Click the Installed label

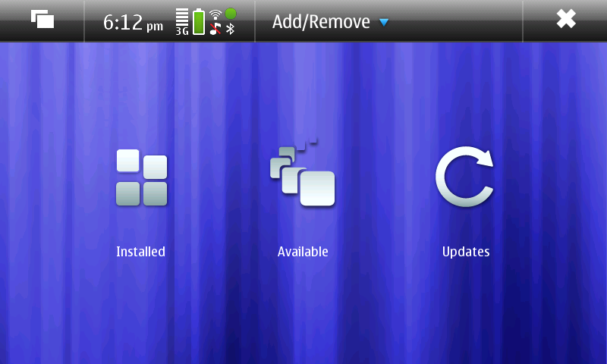pyautogui.click(x=140, y=252)
